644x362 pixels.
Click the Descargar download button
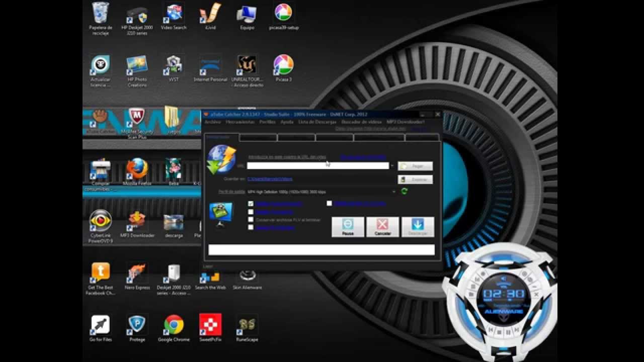pyautogui.click(x=418, y=227)
